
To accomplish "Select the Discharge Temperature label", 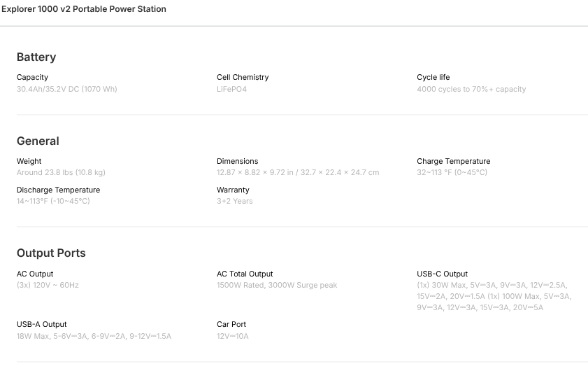I will point(58,190).
